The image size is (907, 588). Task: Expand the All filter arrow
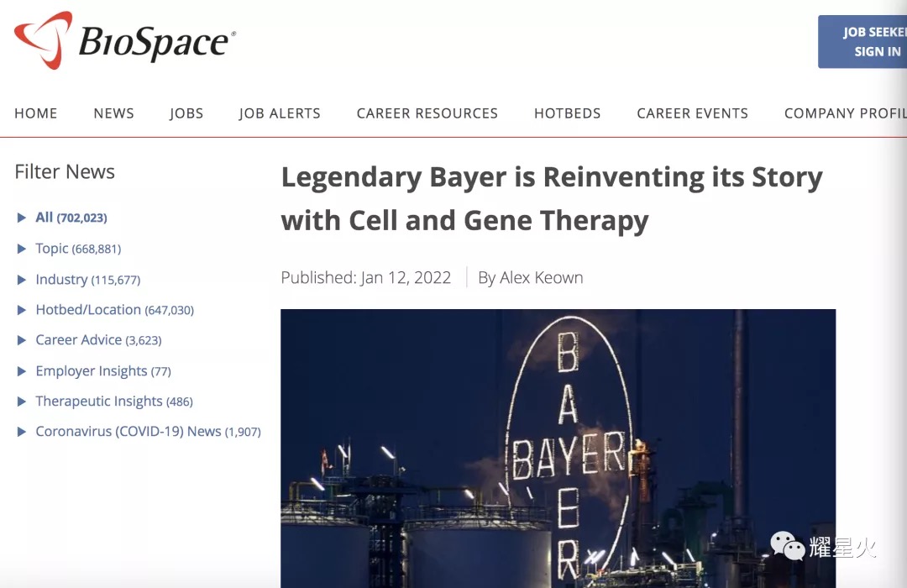click(x=22, y=218)
